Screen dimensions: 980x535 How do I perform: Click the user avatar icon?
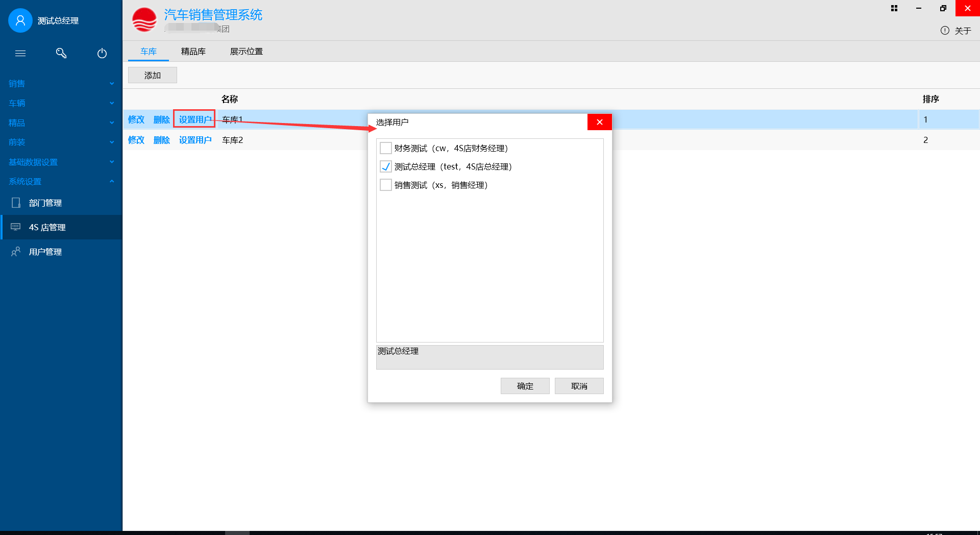click(x=20, y=20)
